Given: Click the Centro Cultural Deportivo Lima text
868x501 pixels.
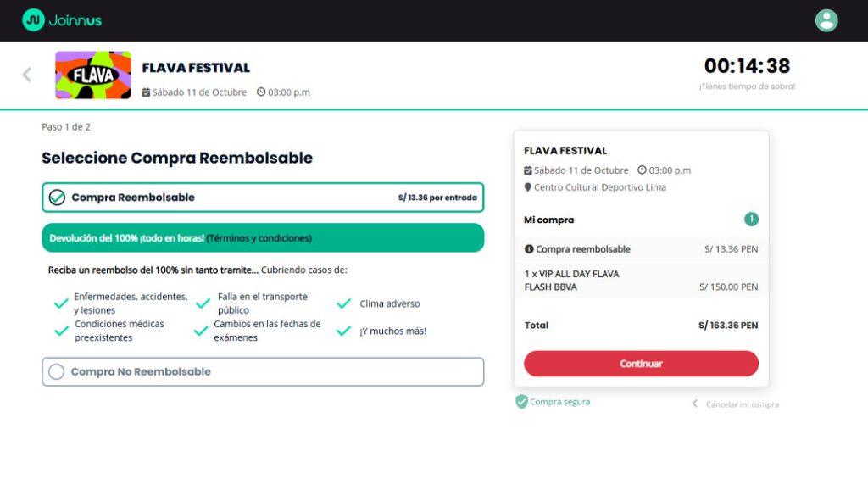Looking at the screenshot, I should point(600,187).
